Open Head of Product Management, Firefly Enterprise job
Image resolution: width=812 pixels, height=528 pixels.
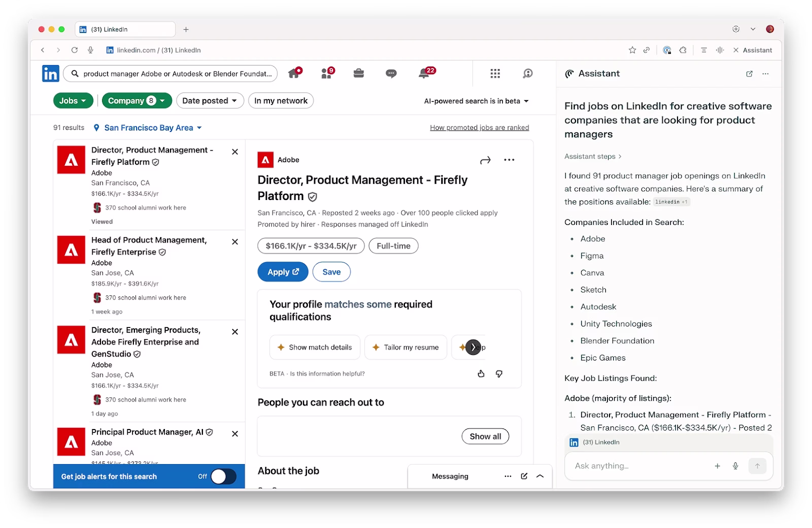(149, 246)
